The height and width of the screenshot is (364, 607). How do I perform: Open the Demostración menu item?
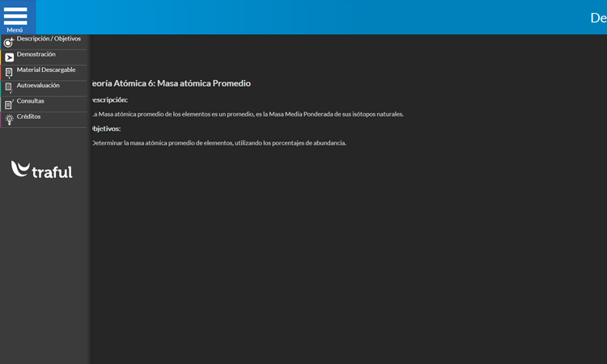tap(36, 54)
